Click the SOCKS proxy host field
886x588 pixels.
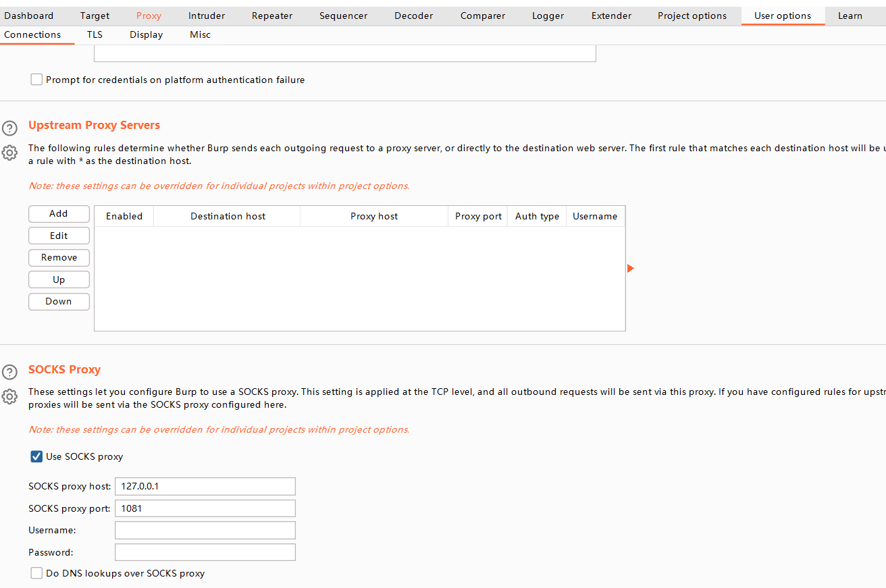pos(205,486)
